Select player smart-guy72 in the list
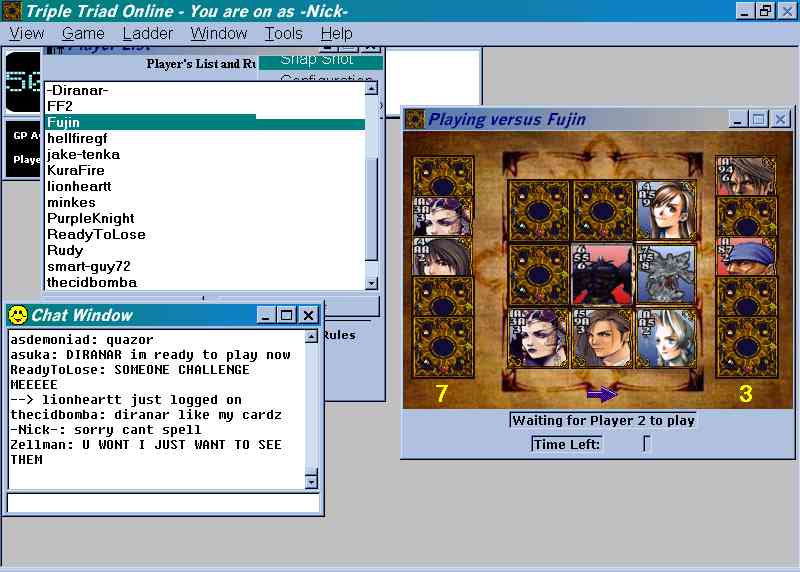Viewport: 800px width, 572px height. pyautogui.click(x=205, y=266)
